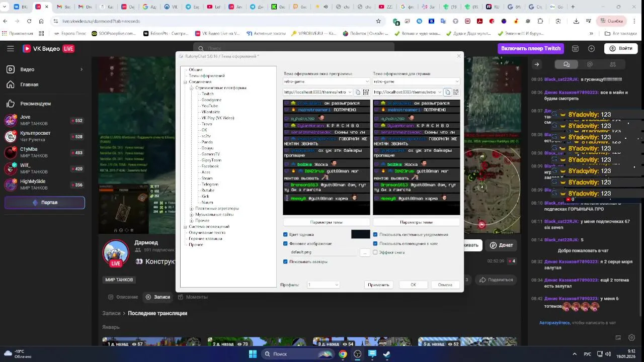Select VK Play (VK Video) in the tree
This screenshot has height=362, width=644.
[x=218, y=118]
